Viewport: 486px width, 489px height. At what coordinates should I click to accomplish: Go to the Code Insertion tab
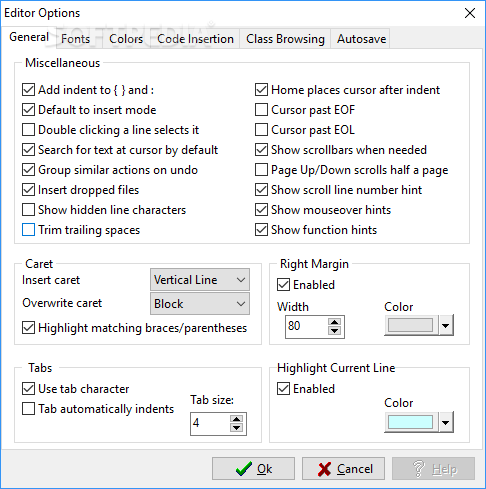pos(195,39)
